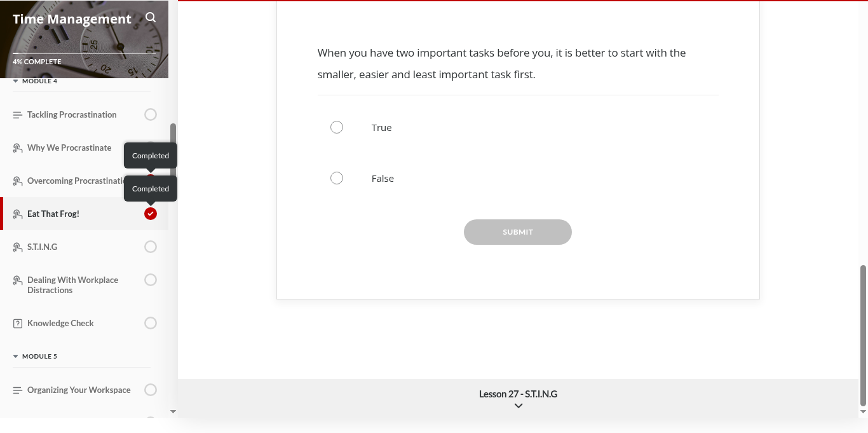Submit the quiz answer

518,232
